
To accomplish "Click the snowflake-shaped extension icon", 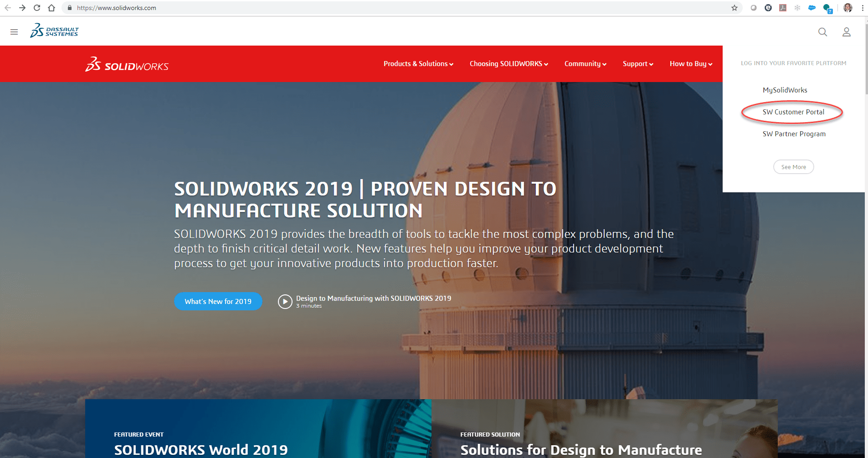I will coord(797,8).
